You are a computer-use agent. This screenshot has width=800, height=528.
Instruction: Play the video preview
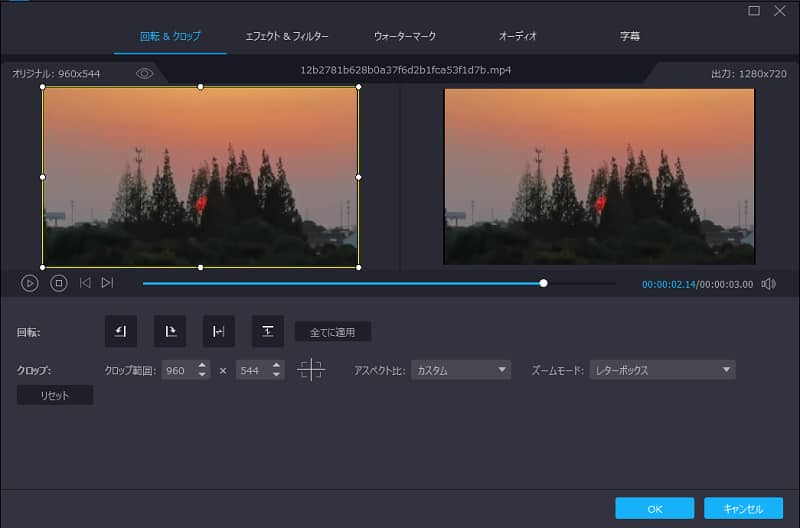click(30, 283)
